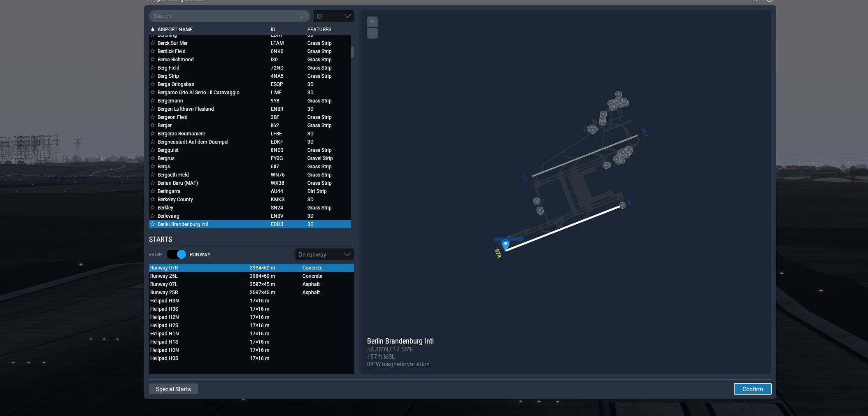
Task: Click the 07L runway label on map
Action: 525,179
